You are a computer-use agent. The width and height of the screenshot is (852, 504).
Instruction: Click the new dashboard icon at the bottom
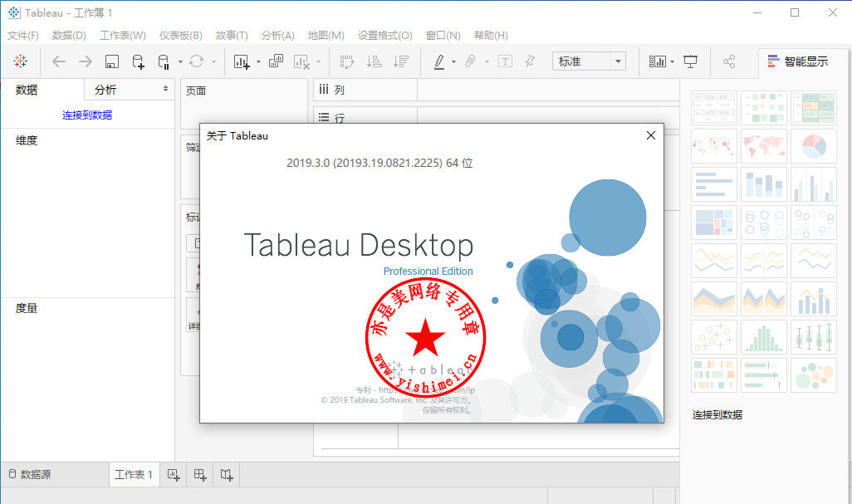[200, 475]
